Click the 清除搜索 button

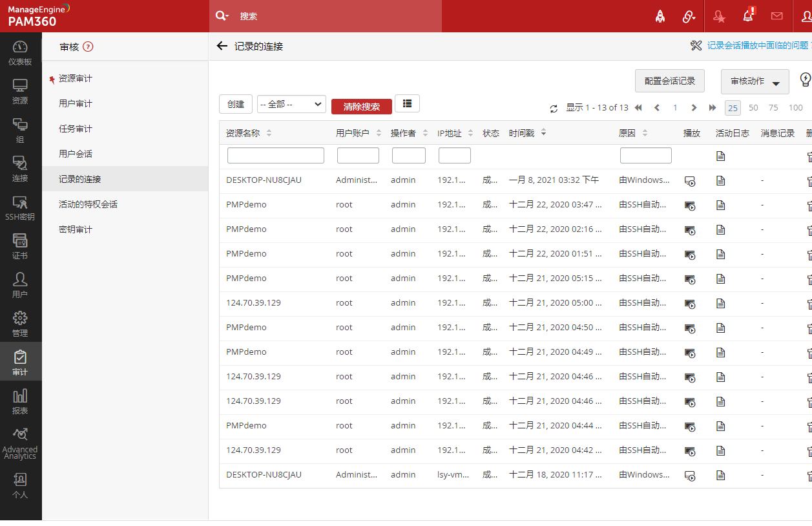click(x=361, y=107)
